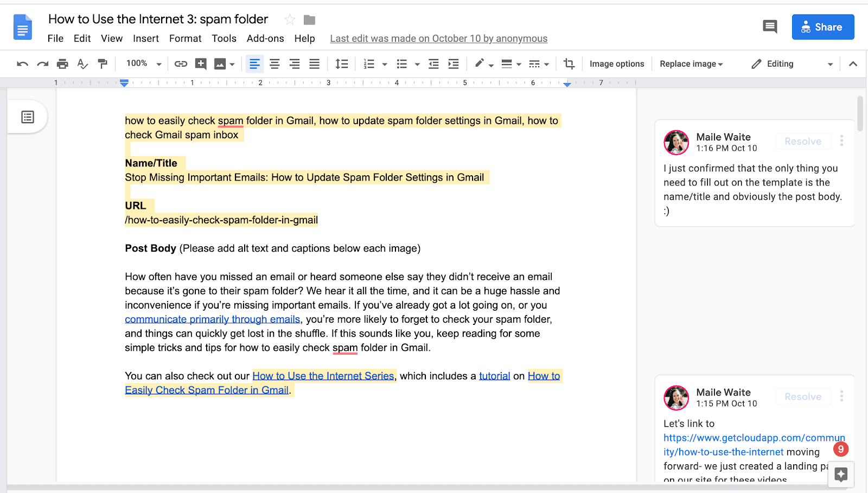The image size is (868, 493).
Task: Open the Help menu
Action: pos(304,39)
